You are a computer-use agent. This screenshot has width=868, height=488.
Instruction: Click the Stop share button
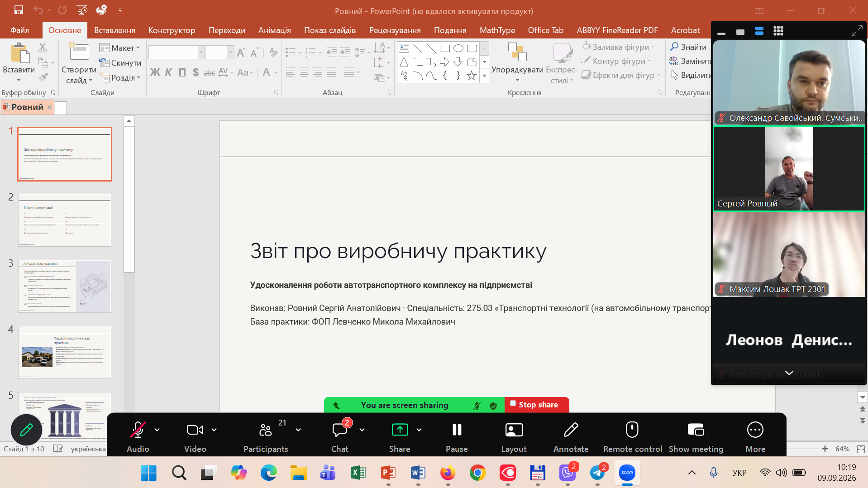536,405
